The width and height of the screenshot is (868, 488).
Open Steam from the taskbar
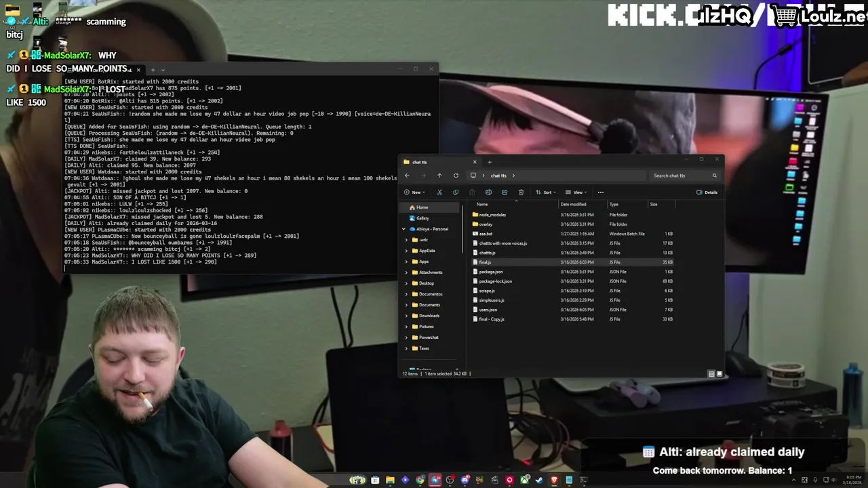tap(539, 480)
